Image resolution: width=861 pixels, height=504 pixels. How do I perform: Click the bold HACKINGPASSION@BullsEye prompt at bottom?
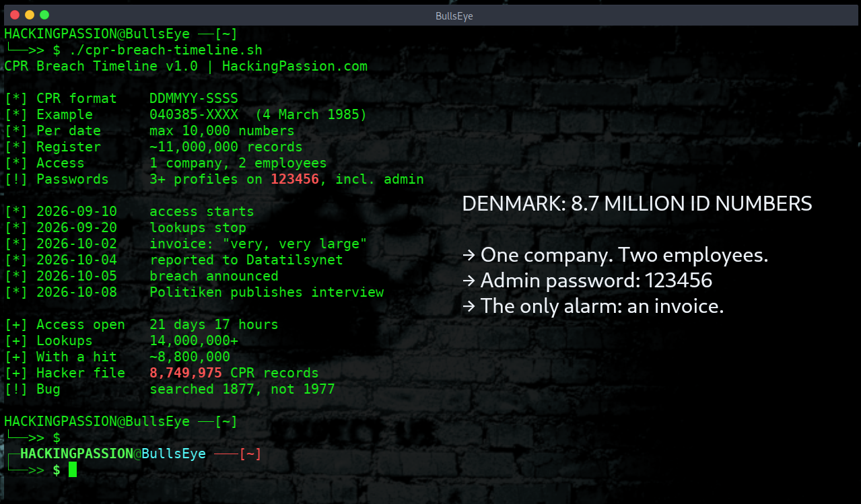(x=113, y=454)
